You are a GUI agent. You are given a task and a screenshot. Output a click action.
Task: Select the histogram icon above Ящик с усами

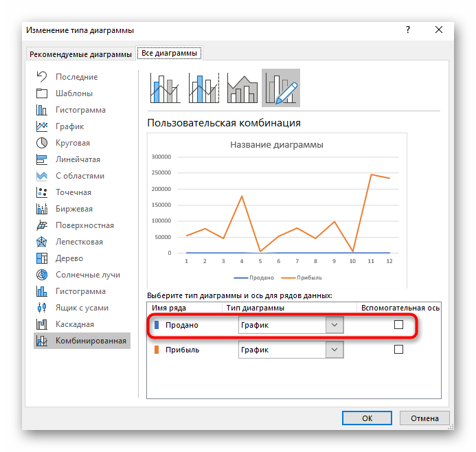pos(42,291)
